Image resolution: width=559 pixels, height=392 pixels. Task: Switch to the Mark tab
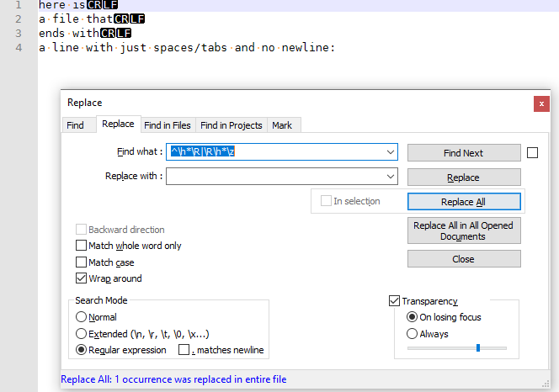[282, 125]
